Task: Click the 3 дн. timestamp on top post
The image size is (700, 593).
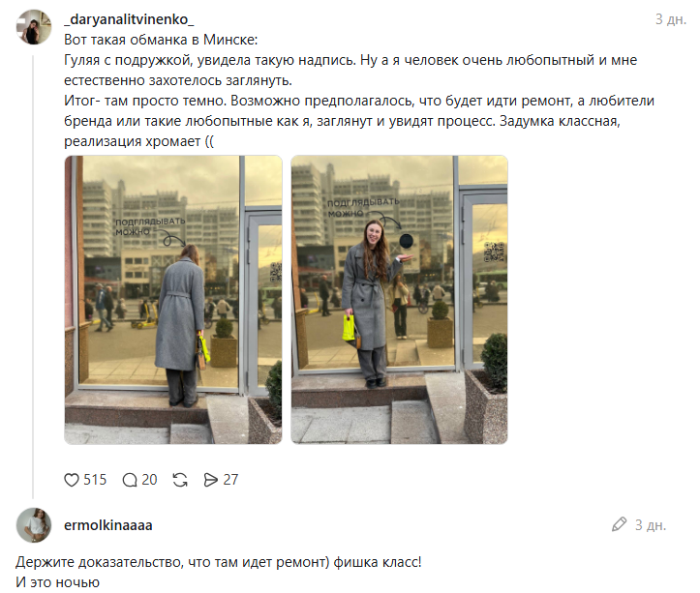Action: pyautogui.click(x=671, y=19)
